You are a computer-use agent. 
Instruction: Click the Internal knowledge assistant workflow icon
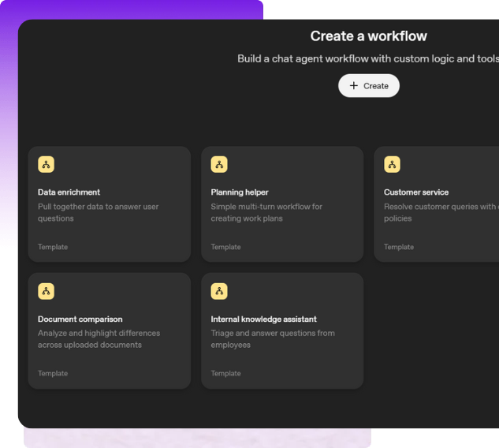pos(219,291)
